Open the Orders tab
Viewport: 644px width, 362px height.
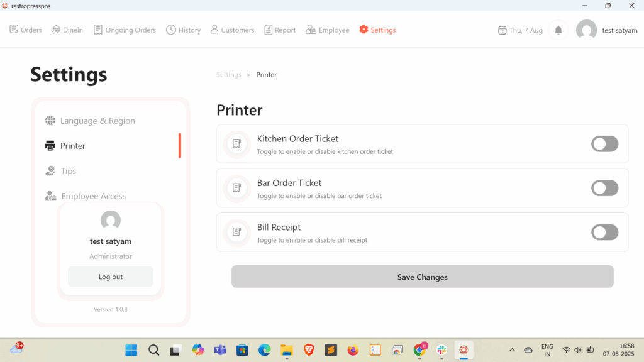tap(26, 30)
